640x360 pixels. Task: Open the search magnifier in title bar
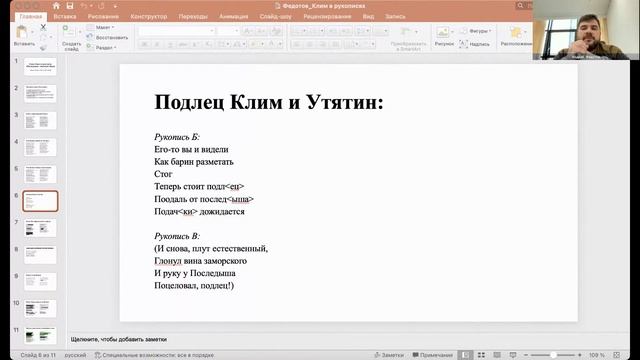tap(520, 6)
